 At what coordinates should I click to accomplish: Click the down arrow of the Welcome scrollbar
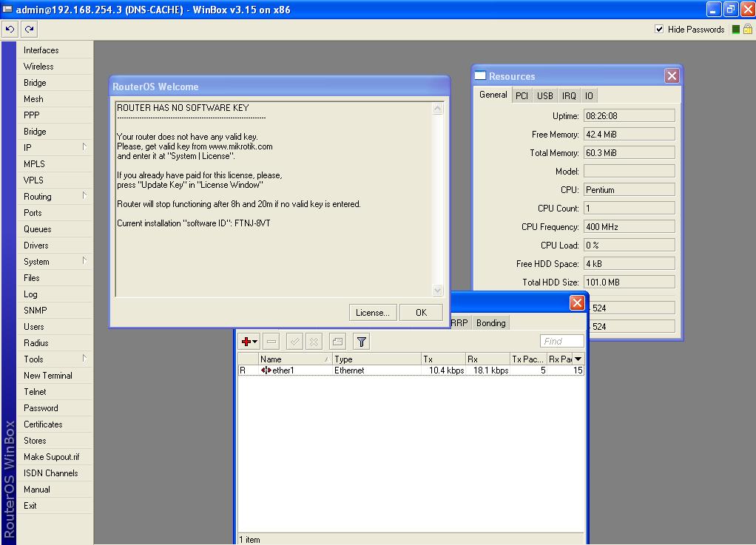coord(437,290)
